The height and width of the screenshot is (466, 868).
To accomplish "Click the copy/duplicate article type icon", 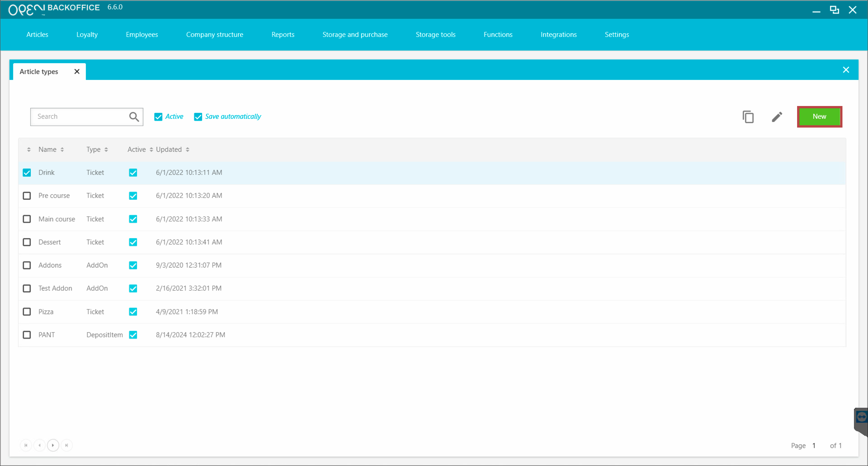I will (x=748, y=117).
